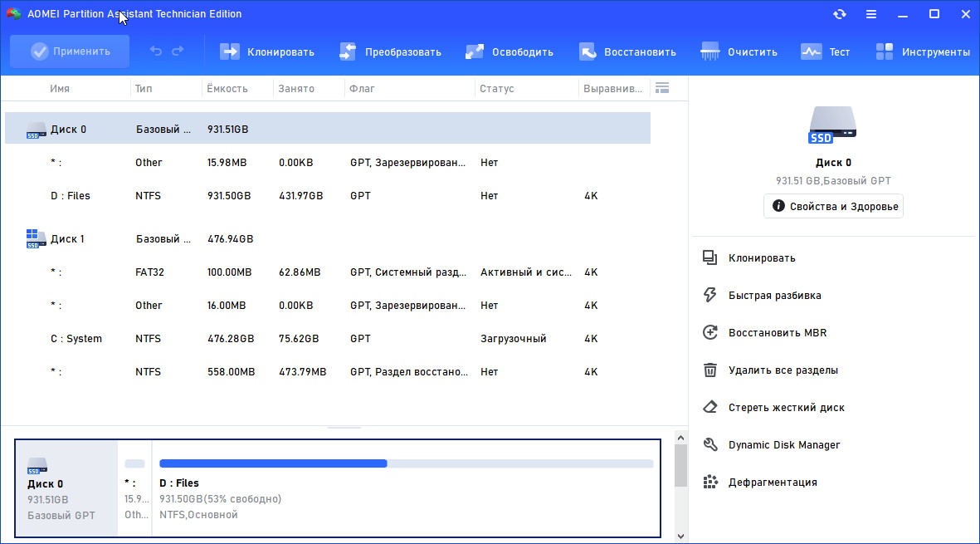
Task: Select the 15.98MB Other partition row
Action: tap(328, 163)
